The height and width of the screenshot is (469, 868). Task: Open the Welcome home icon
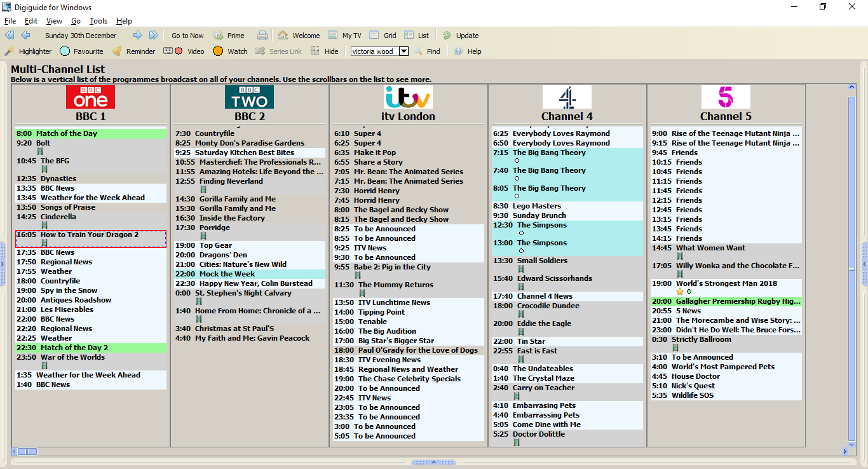[x=283, y=36]
